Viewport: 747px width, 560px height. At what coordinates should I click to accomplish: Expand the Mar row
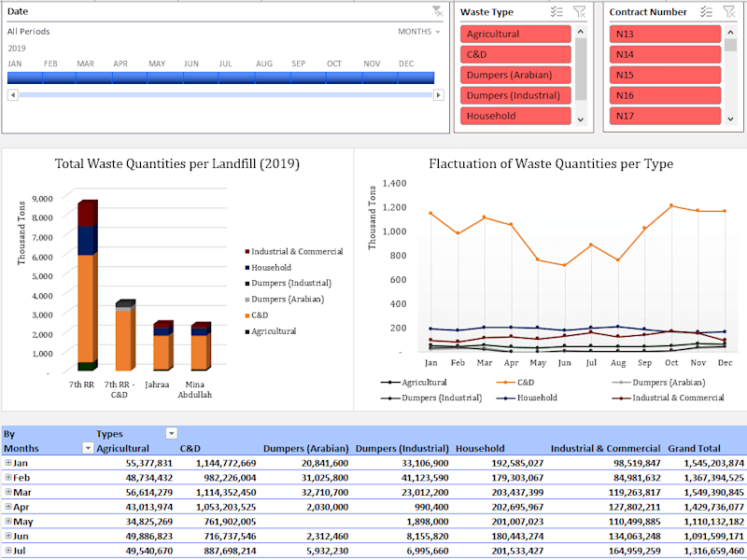[8, 492]
